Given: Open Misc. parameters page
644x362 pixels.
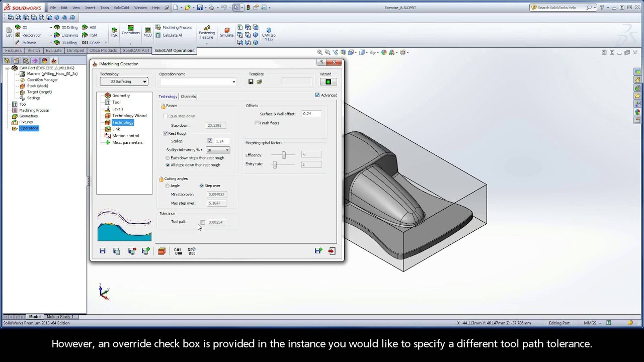Looking at the screenshot, I should (x=127, y=142).
